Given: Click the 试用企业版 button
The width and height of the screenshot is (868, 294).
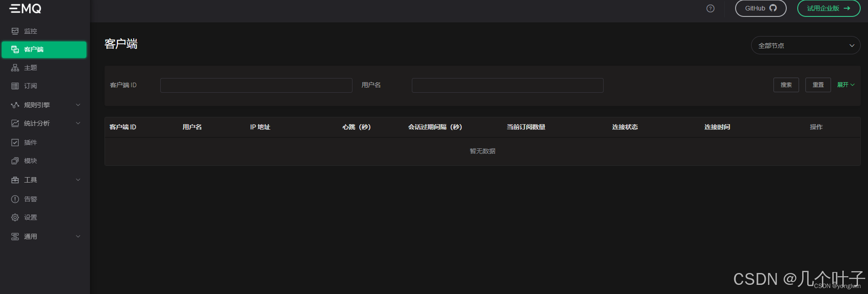Looking at the screenshot, I should click(x=829, y=8).
